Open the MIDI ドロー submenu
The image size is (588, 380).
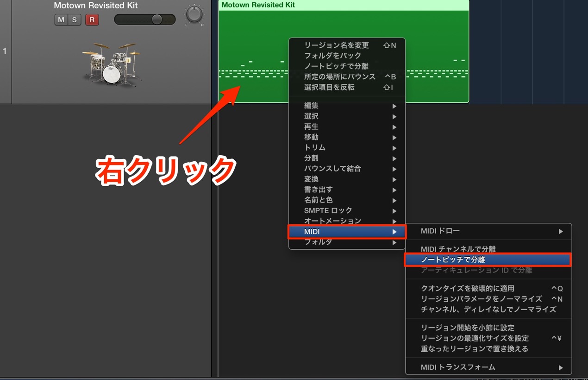488,231
